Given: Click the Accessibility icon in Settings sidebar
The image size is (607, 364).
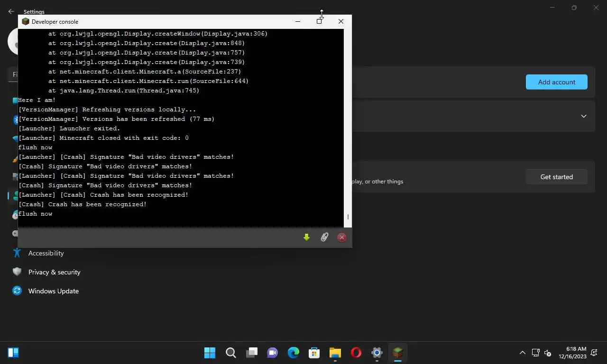Looking at the screenshot, I should (x=17, y=253).
